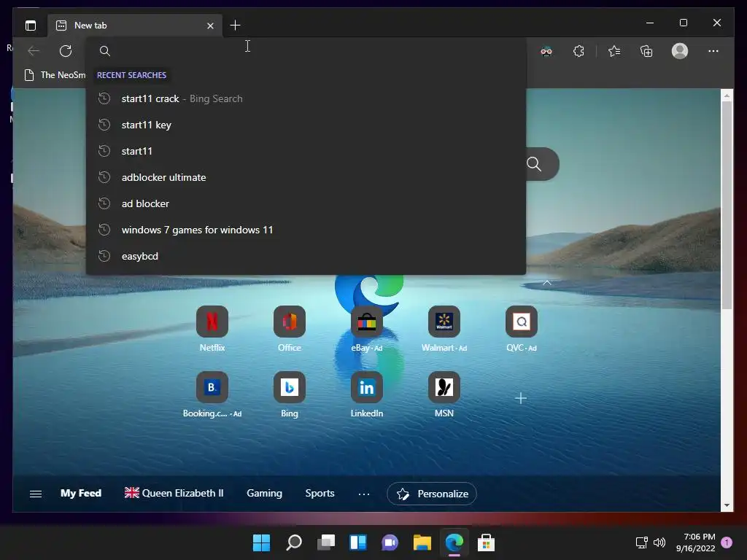This screenshot has height=560, width=747.
Task: Select recent search easybcd
Action: pos(306,256)
